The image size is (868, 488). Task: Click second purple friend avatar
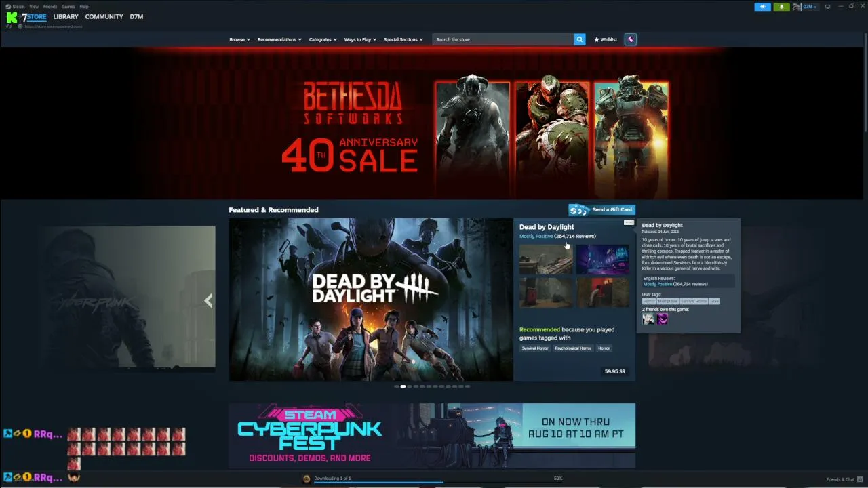[662, 319]
